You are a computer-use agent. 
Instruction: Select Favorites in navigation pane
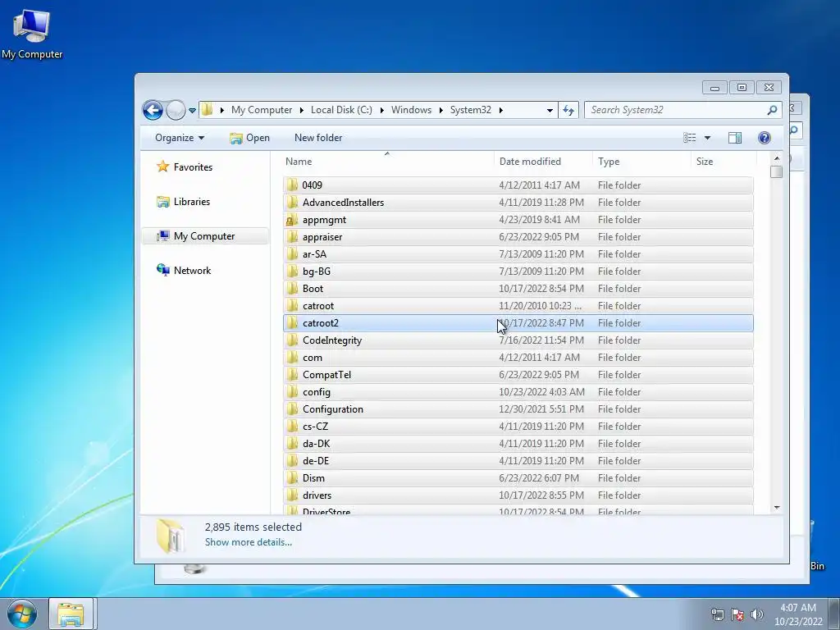[x=185, y=167]
